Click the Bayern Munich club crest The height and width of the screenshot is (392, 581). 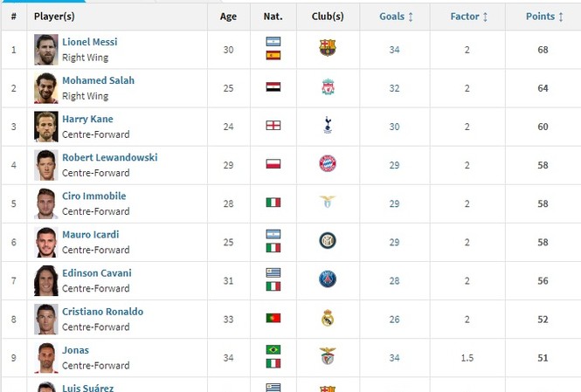pos(328,163)
